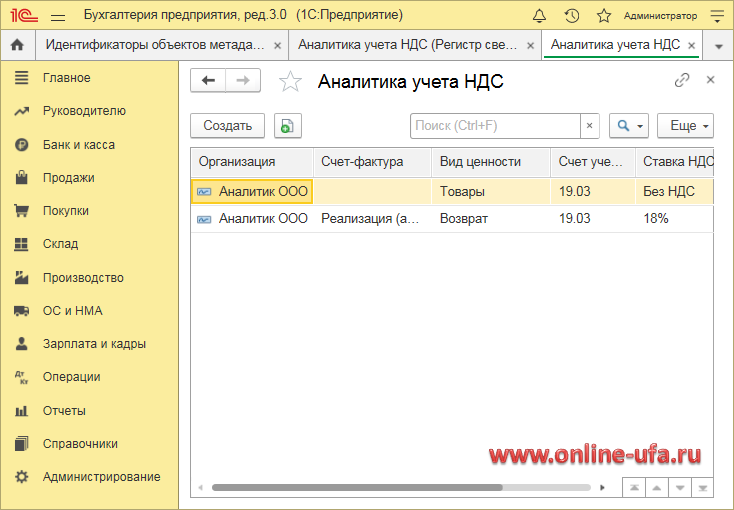Focus the Поиск (Ctrl+F) search field
Viewport: 734px width, 510px height.
(x=494, y=126)
